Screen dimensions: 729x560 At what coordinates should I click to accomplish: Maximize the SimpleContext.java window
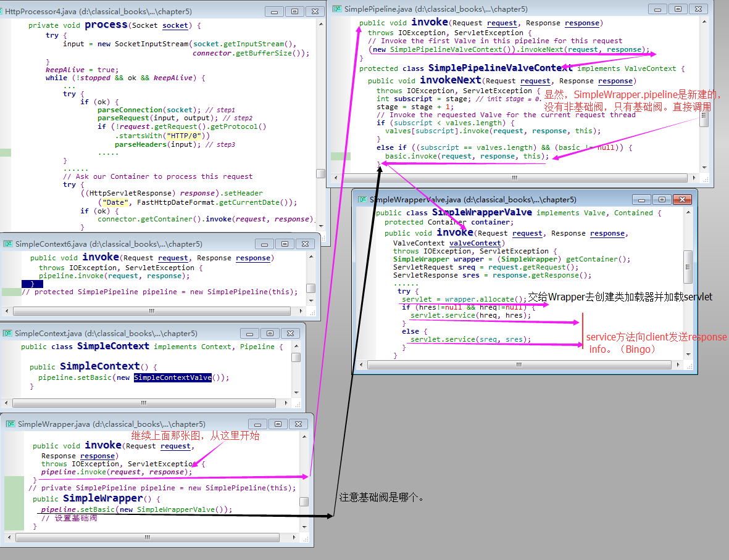click(270, 334)
